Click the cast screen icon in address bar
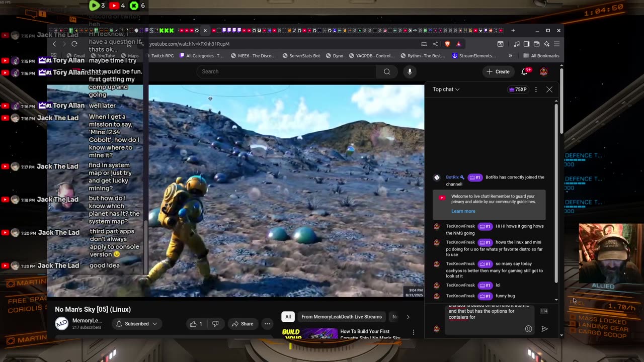Screen dimensions: 644x362 pyautogui.click(x=424, y=44)
